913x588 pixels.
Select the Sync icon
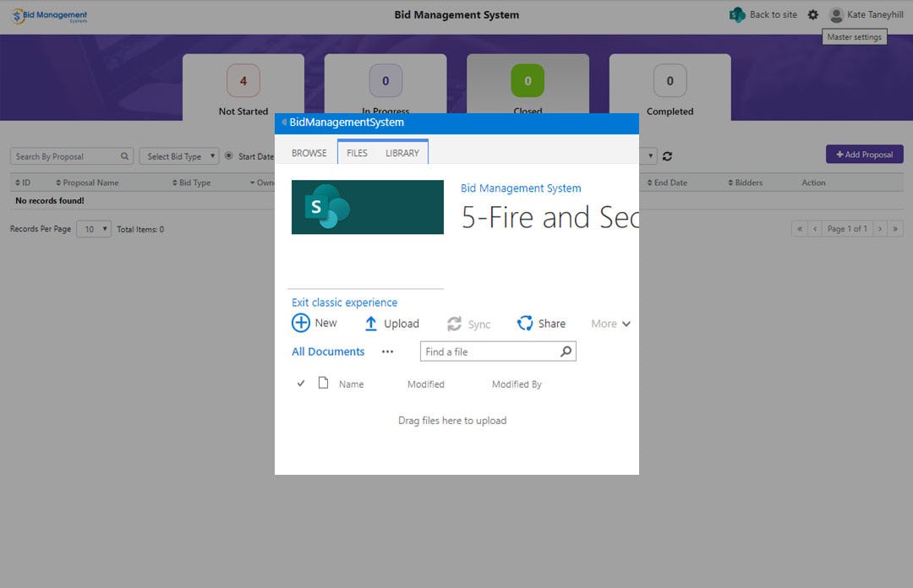point(455,323)
